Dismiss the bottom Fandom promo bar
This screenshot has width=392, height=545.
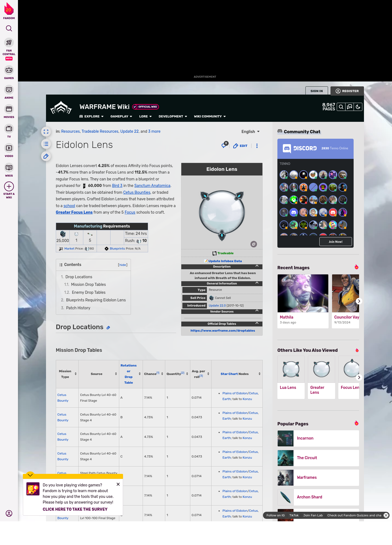386,515
